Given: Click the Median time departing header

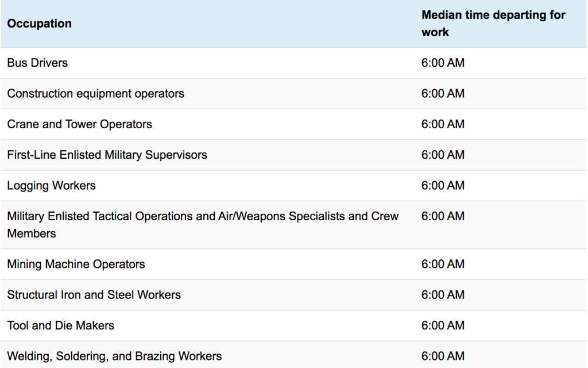Looking at the screenshot, I should pos(493,24).
